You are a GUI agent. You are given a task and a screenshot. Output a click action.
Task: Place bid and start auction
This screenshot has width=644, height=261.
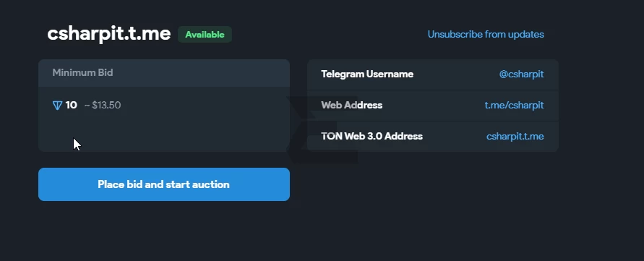[x=164, y=184]
